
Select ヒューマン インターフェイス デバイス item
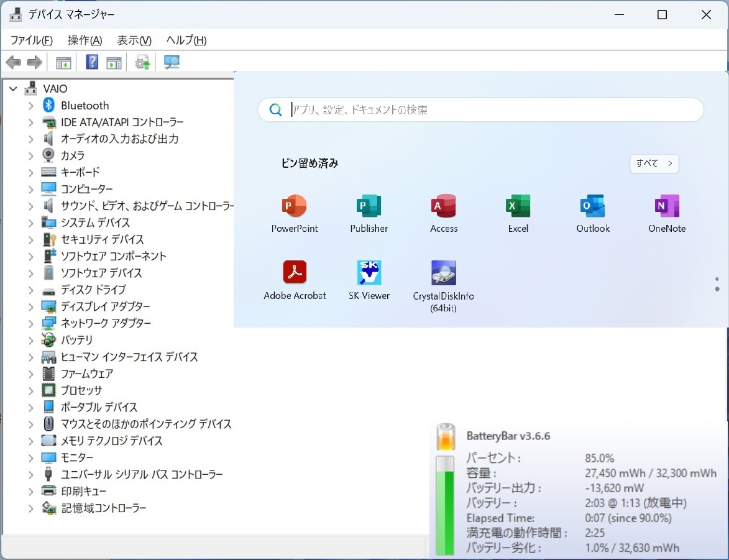(129, 357)
